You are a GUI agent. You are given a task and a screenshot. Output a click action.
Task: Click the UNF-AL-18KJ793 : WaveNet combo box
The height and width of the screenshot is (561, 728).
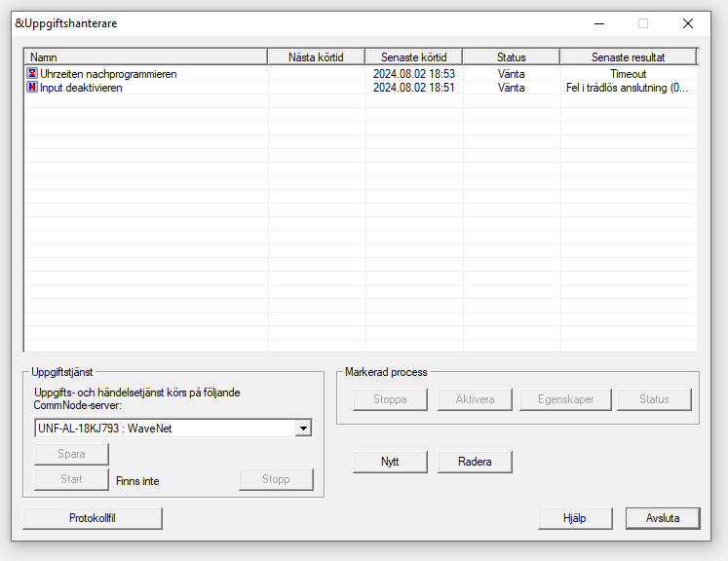pos(164,429)
